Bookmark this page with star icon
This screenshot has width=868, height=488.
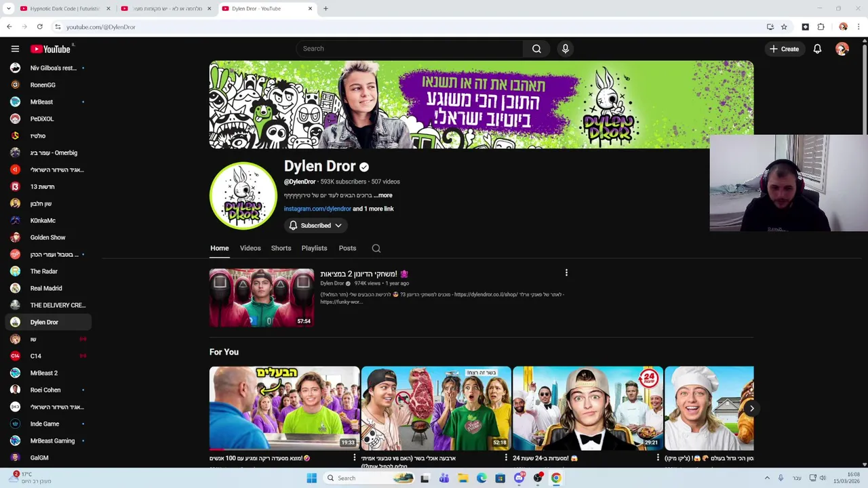click(784, 27)
